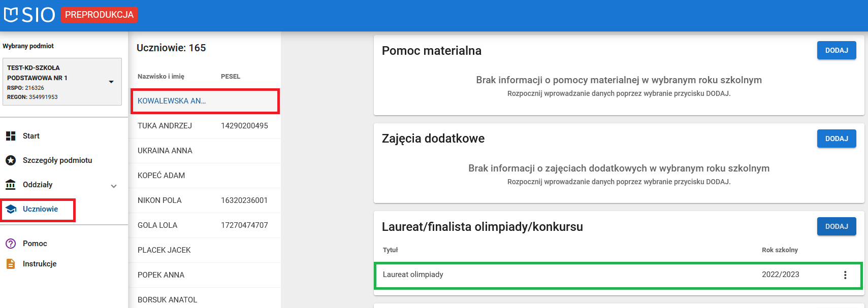The width and height of the screenshot is (868, 308).
Task: Select student KOWALEWSKA AN from the list
Action: tap(171, 101)
